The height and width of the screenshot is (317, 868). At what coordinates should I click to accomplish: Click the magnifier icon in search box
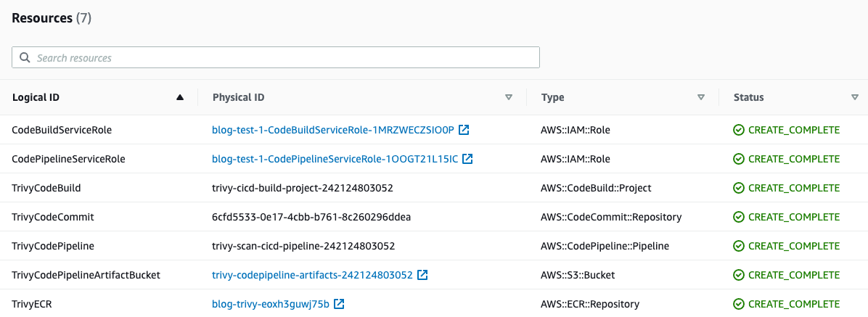click(25, 57)
